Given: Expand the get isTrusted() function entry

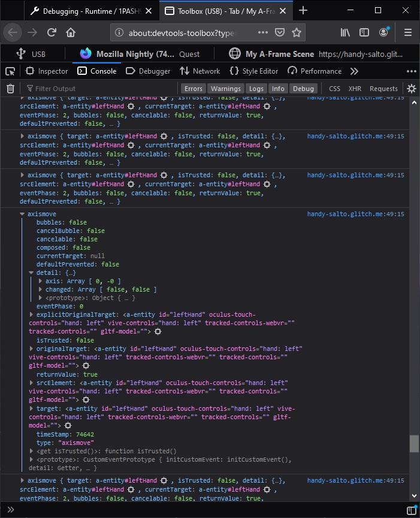Looking at the screenshot, I should (31, 451).
